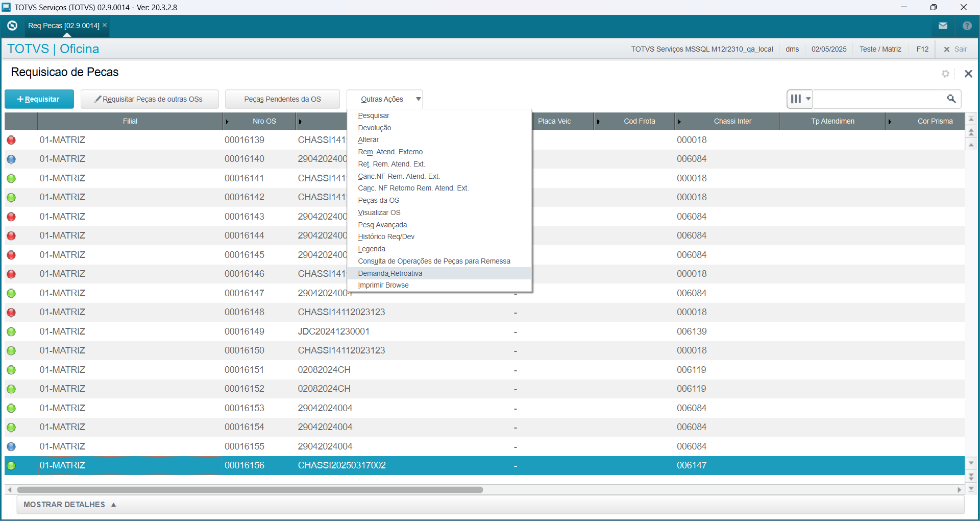The width and height of the screenshot is (980, 521).
Task: Click the blue status dot for OS 00016155
Action: [11, 446]
